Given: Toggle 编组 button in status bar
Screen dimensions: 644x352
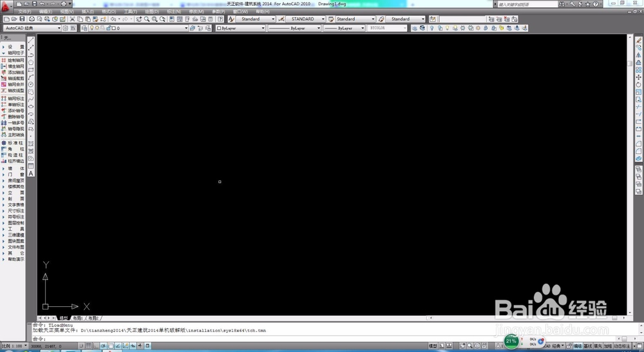Looking at the screenshot, I should (x=578, y=346).
